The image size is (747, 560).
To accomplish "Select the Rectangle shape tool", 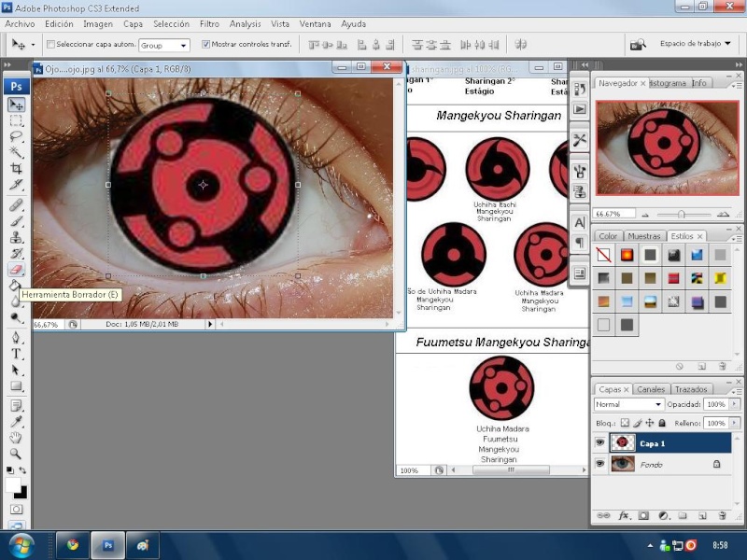I will [17, 386].
